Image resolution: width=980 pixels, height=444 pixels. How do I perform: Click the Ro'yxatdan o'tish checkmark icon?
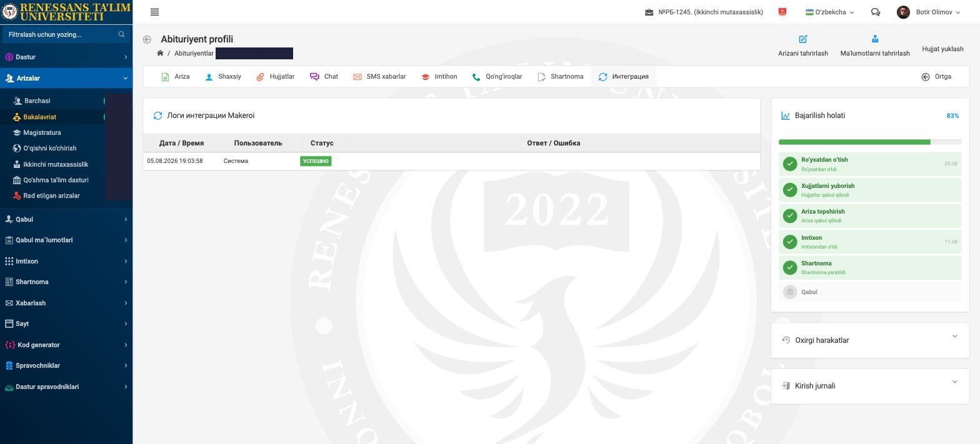pos(790,164)
